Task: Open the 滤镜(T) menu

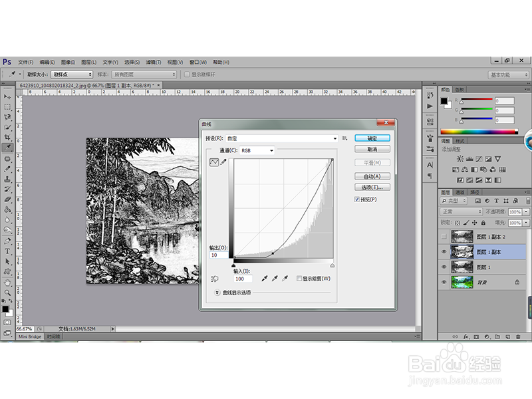Action: [154, 62]
